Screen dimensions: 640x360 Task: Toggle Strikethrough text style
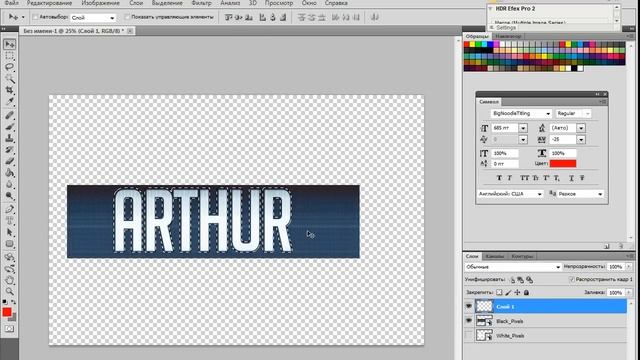point(582,178)
